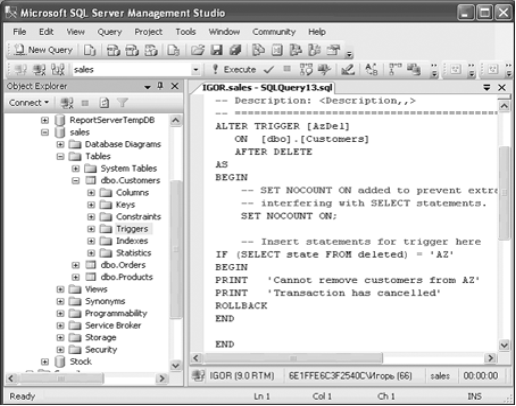The image size is (516, 406).
Task: Click the Object Explorer disconnect server icon
Action: [x=67, y=103]
